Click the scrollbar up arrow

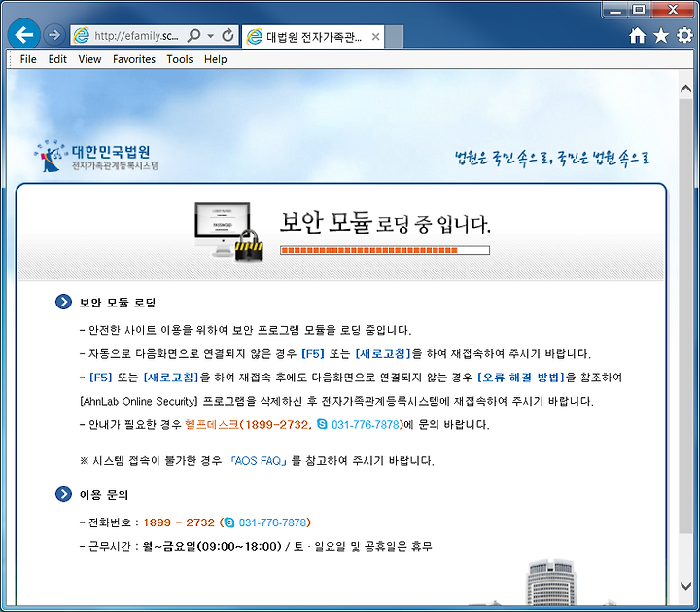click(x=685, y=89)
